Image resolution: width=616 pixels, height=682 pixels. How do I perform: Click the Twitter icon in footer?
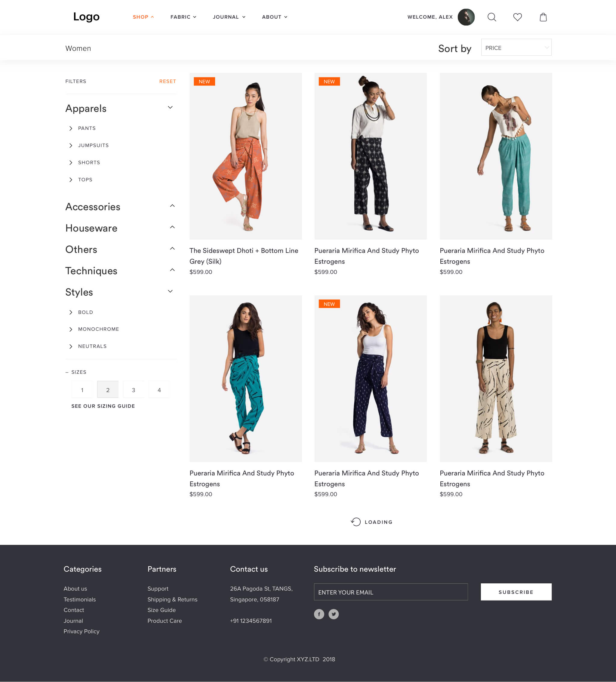[x=333, y=614]
